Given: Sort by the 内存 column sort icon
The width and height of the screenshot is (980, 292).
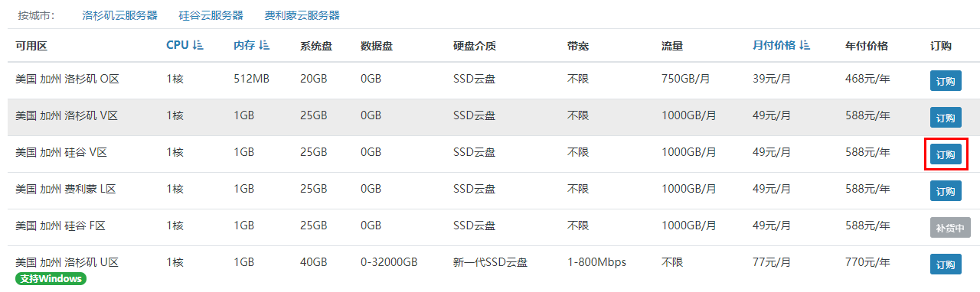Looking at the screenshot, I should click(264, 46).
